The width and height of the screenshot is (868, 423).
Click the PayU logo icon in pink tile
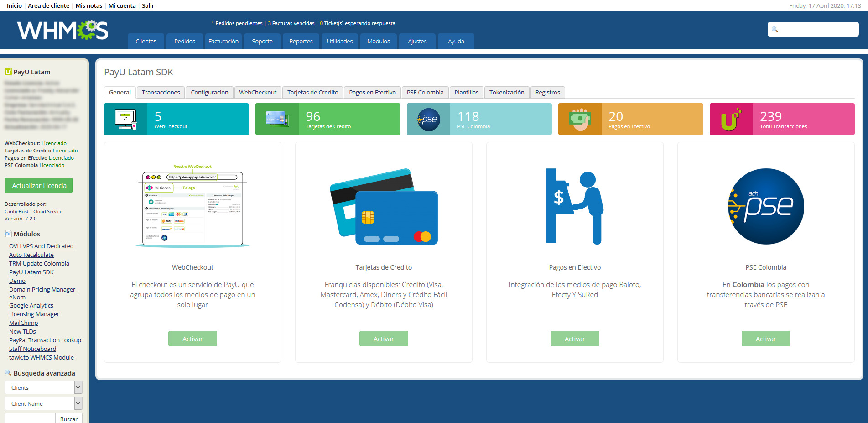[731, 120]
